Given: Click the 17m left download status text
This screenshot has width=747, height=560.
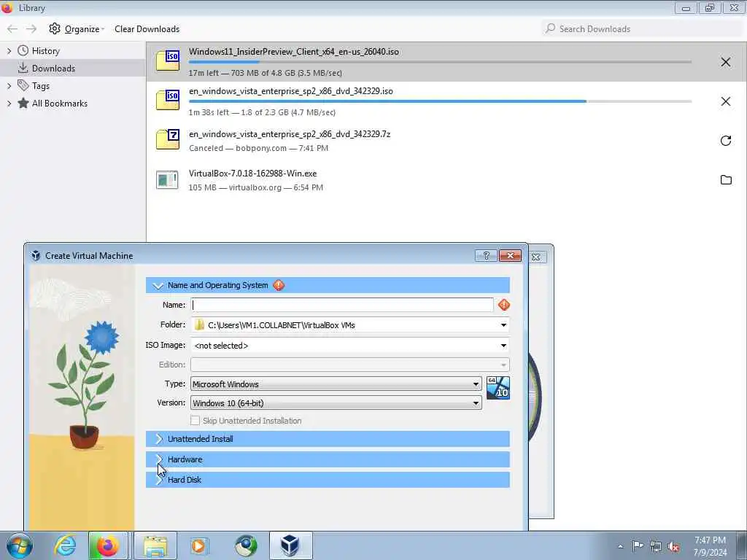Looking at the screenshot, I should (266, 73).
